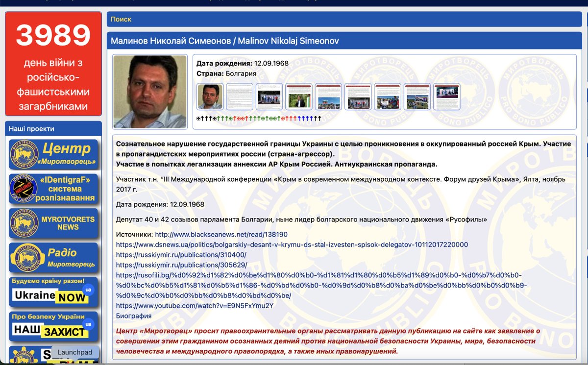Open the text-only document thumbnail in the gallery

pyautogui.click(x=240, y=97)
